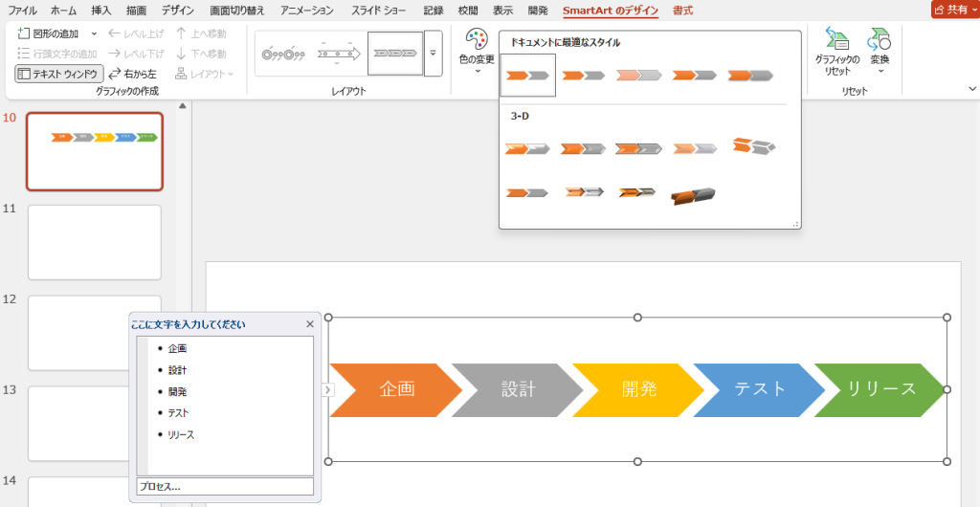Close the text pane with the X button

point(309,324)
